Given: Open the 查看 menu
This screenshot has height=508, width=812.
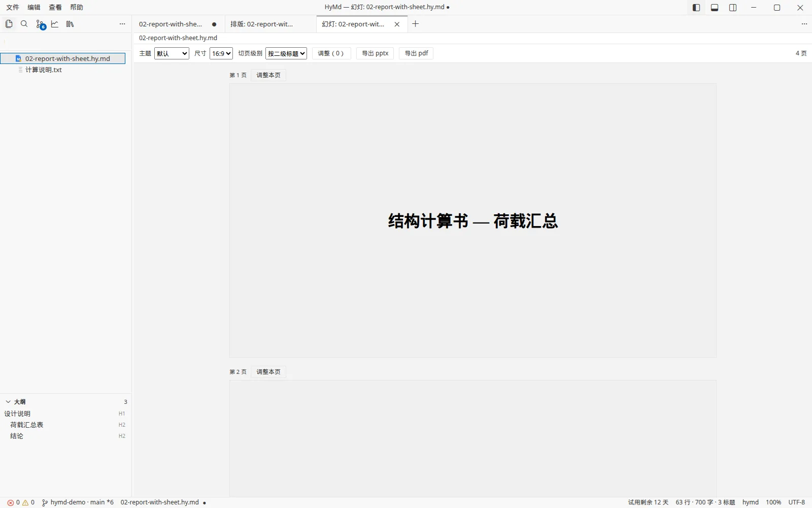Looking at the screenshot, I should pos(55,7).
